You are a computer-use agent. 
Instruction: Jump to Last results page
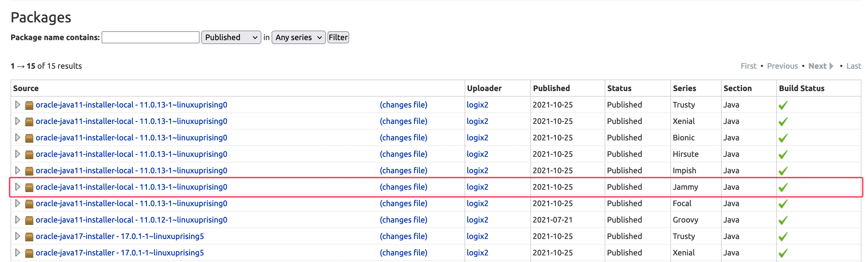[x=853, y=66]
